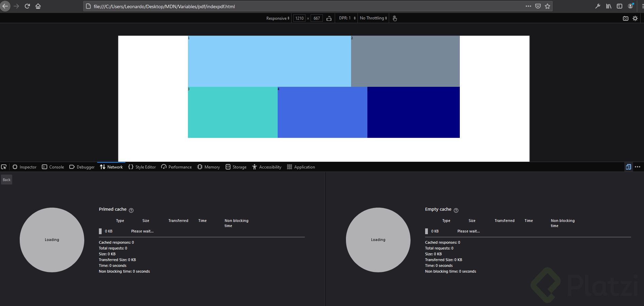Click the Empty cache heading
644x306 pixels.
point(438,209)
